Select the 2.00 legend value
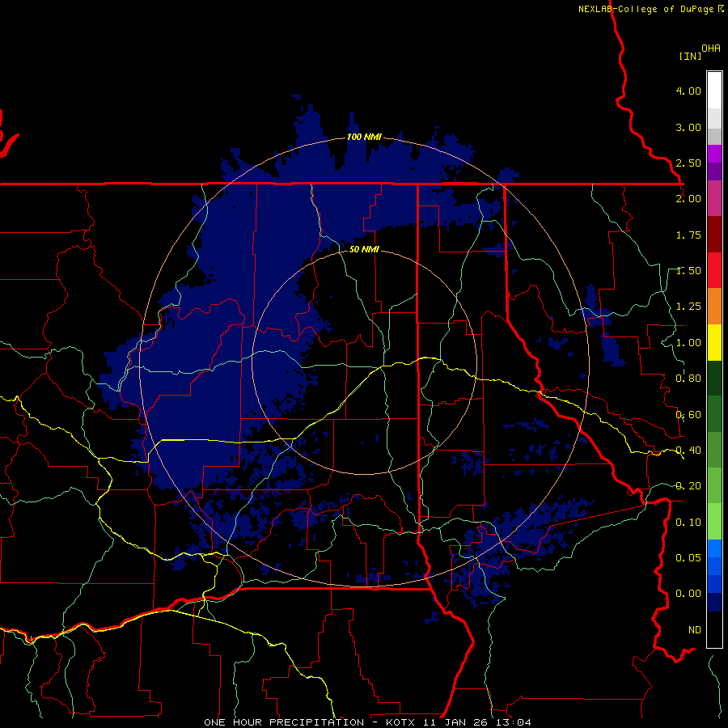 688,199
